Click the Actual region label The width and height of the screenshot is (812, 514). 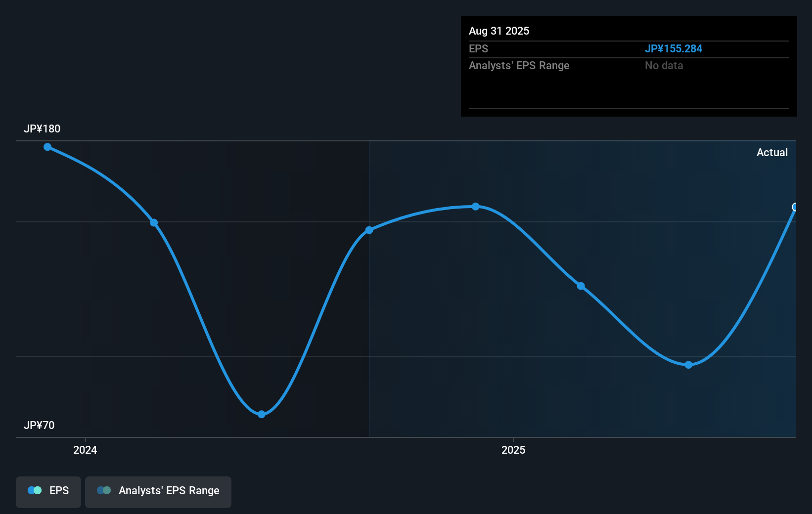click(x=772, y=152)
